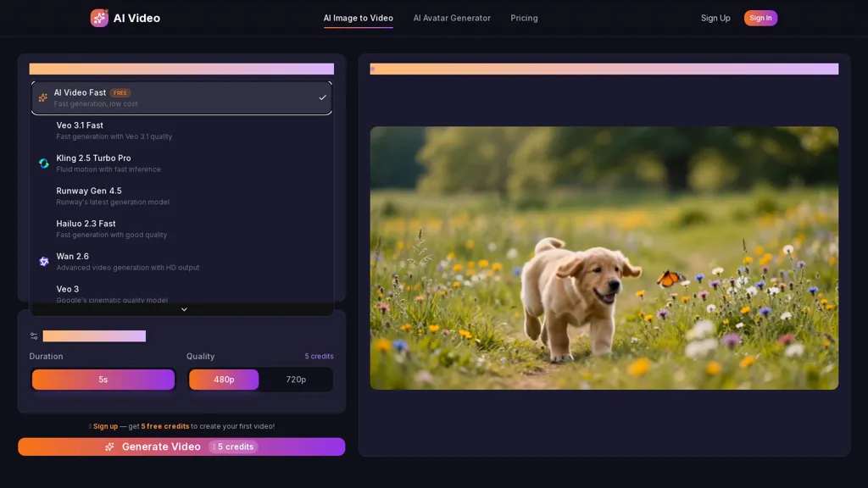Image resolution: width=868 pixels, height=488 pixels.
Task: Choose the Kling 2.5 Turbo Pro model
Action: pyautogui.click(x=181, y=164)
